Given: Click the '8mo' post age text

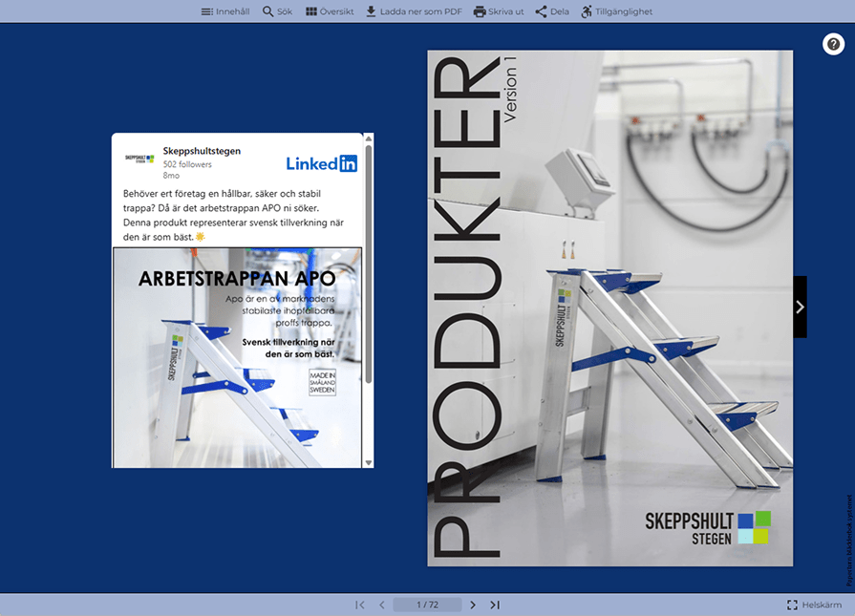Looking at the screenshot, I should 171,176.
